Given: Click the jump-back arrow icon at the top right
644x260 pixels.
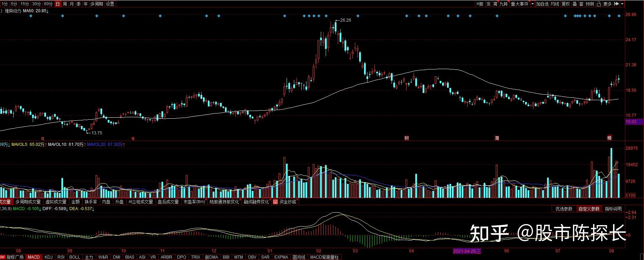Looking at the screenshot, I should pyautogui.click(x=616, y=4).
